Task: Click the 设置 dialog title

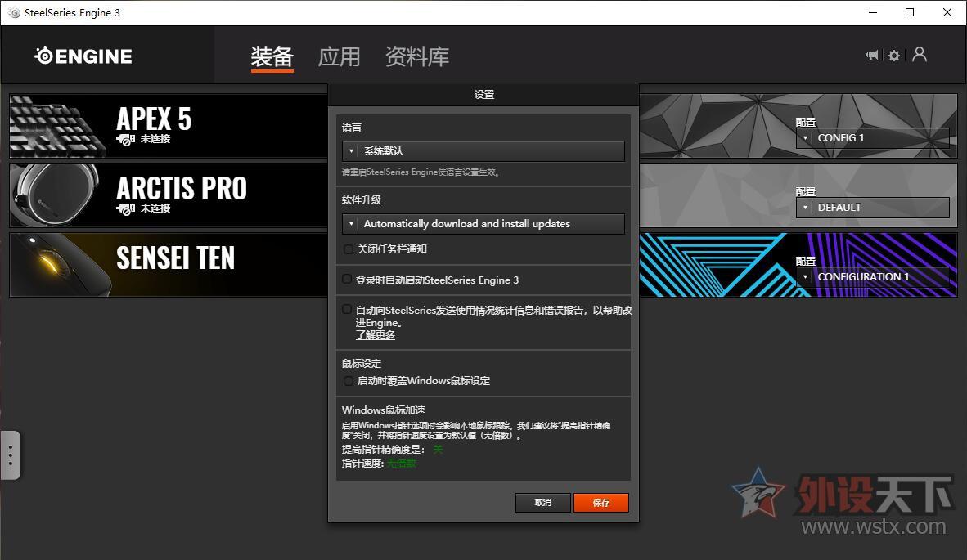Action: coord(484,94)
